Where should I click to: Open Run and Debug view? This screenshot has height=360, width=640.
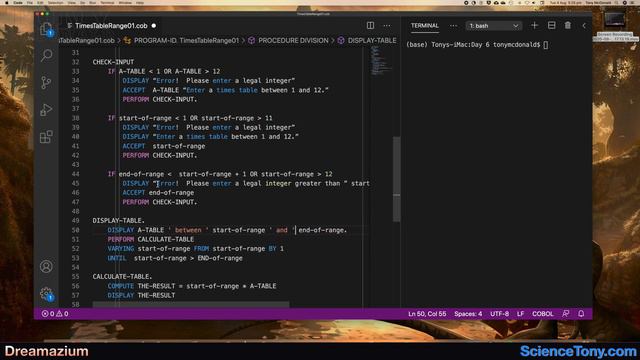[x=46, y=109]
